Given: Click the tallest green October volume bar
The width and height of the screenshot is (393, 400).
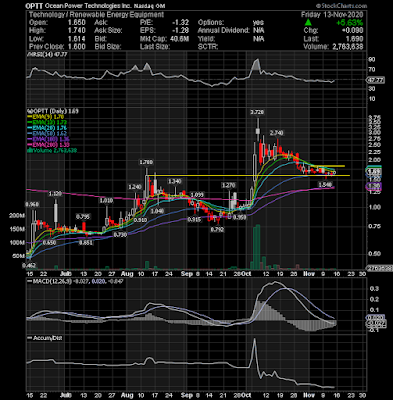Looking at the screenshot, I should click(258, 247).
